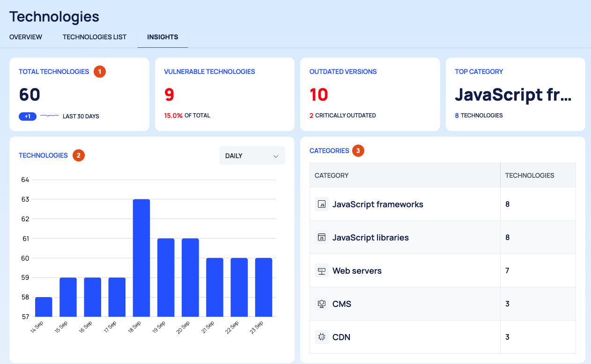Open the Technologies List tab

click(95, 37)
